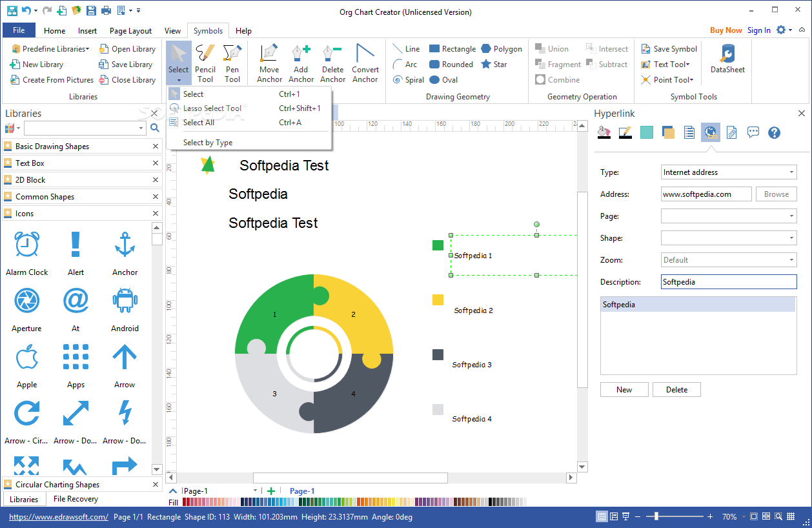Viewport: 812px width, 528px height.
Task: Open the edrawsoft.com link in status bar
Action: tap(58, 517)
